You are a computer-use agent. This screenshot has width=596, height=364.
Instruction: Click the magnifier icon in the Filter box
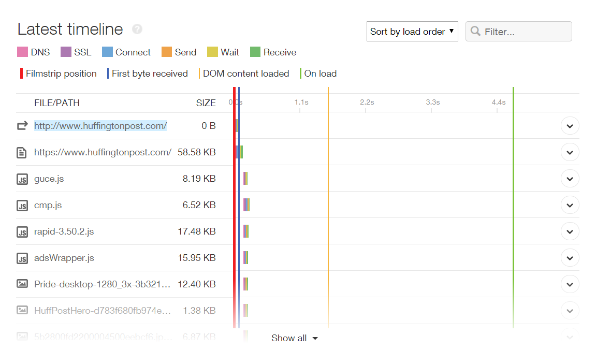pyautogui.click(x=475, y=31)
